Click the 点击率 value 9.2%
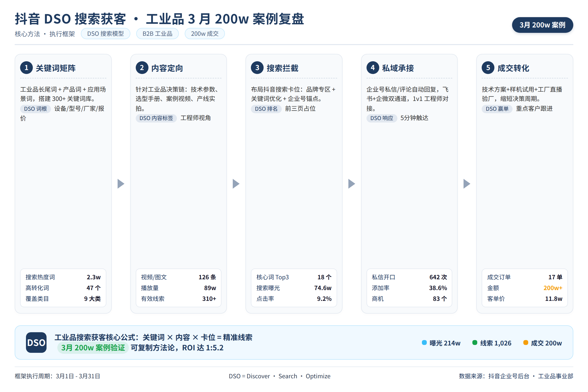588x392 pixels. point(324,298)
